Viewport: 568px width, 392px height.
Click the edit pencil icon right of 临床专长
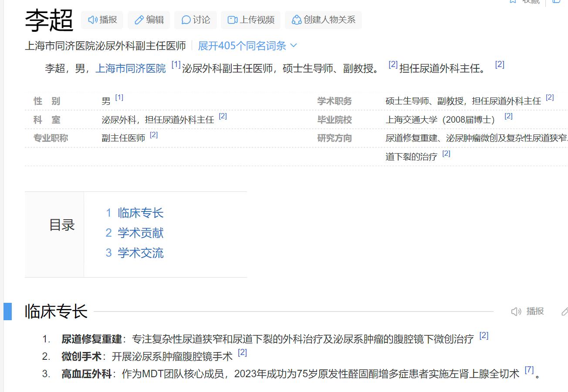click(x=565, y=312)
